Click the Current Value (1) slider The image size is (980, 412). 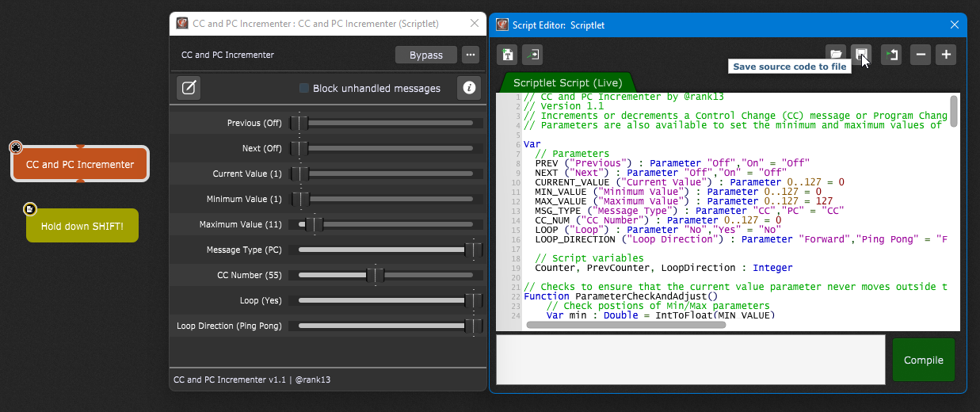(386, 174)
